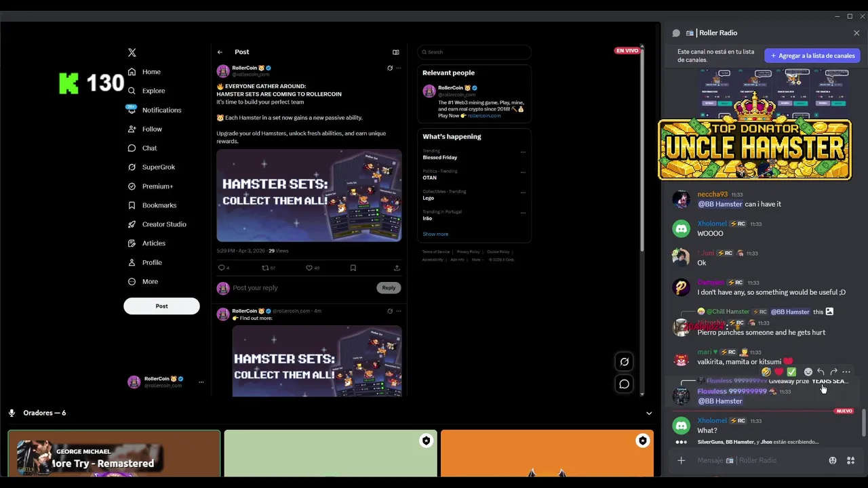The image size is (868, 488).
Task: Toggle like heart on the RollerCoin post
Action: (309, 268)
